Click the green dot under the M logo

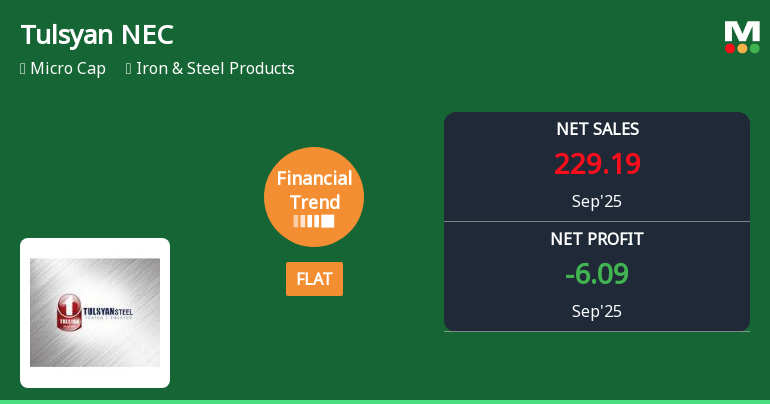(754, 48)
